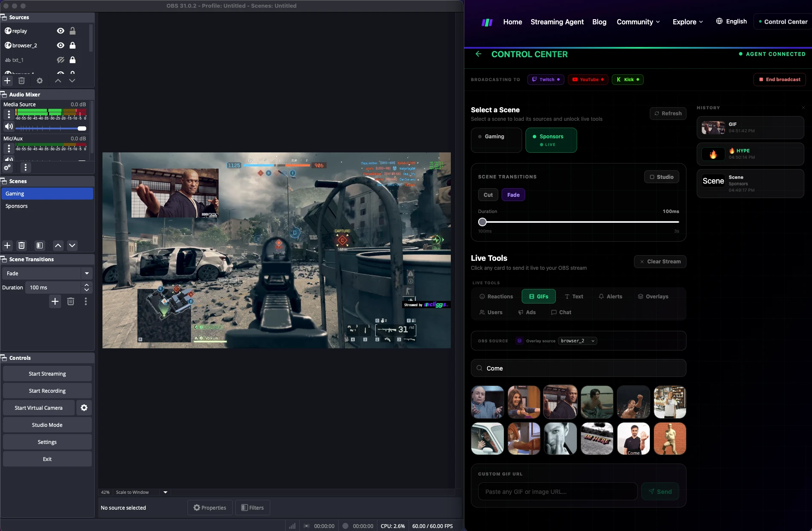The height and width of the screenshot is (531, 812).
Task: Toggle Twitch broadcasting destination
Action: click(546, 79)
